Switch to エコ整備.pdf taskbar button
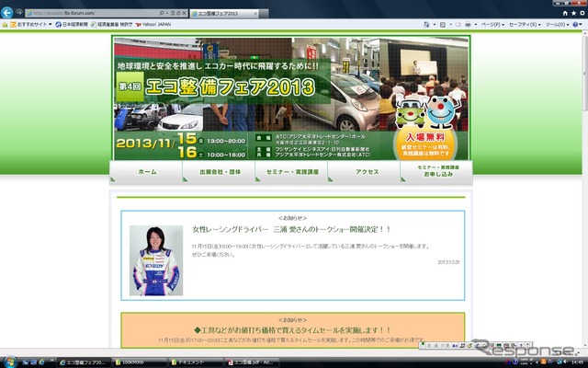 (252, 362)
